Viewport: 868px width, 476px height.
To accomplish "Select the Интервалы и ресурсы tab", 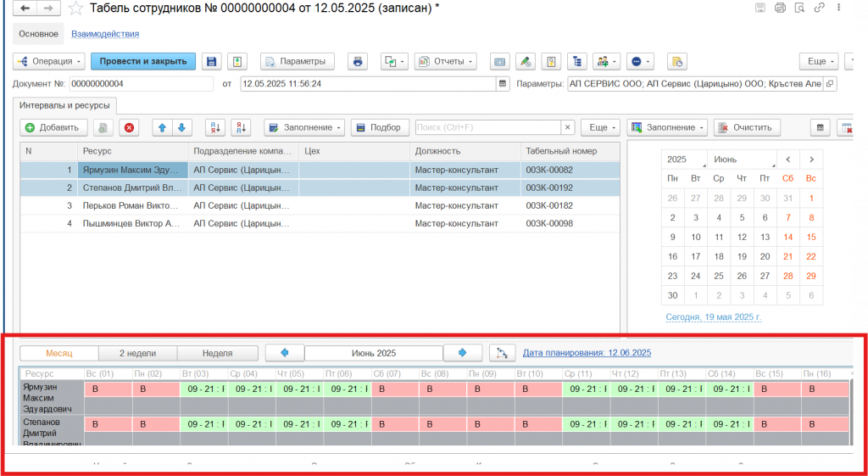I will click(66, 105).
